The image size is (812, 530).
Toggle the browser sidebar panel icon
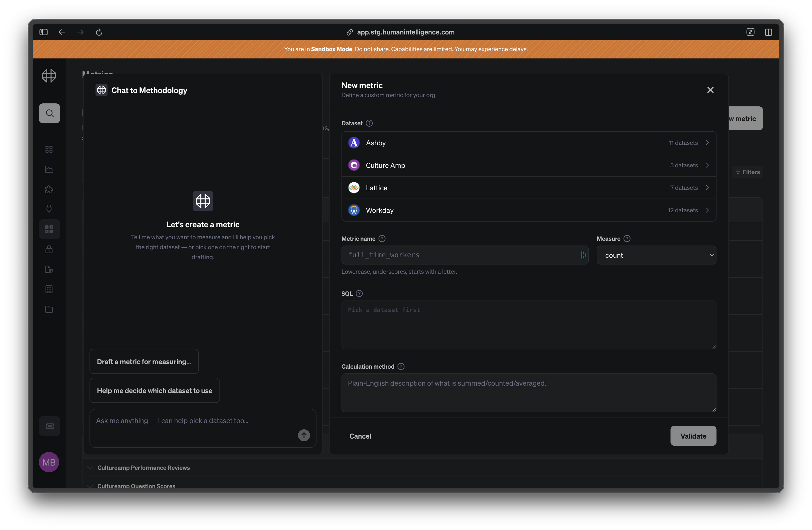tap(43, 32)
